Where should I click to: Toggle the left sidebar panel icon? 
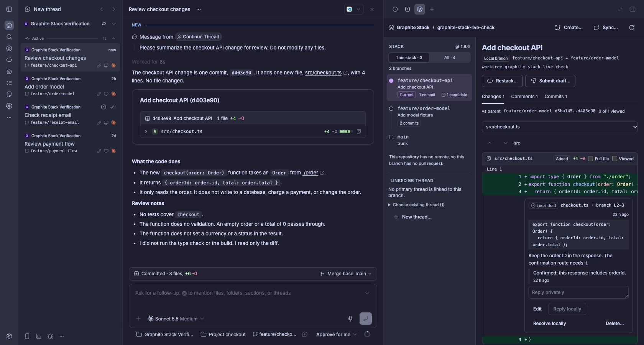(9, 9)
